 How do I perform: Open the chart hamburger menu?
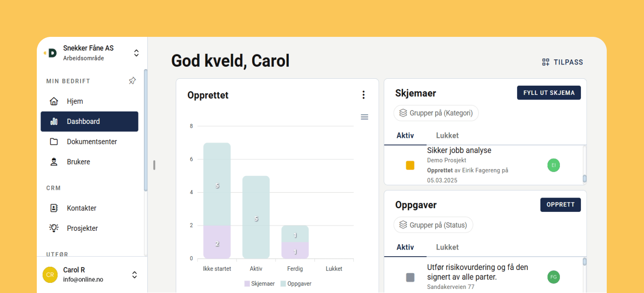[364, 117]
